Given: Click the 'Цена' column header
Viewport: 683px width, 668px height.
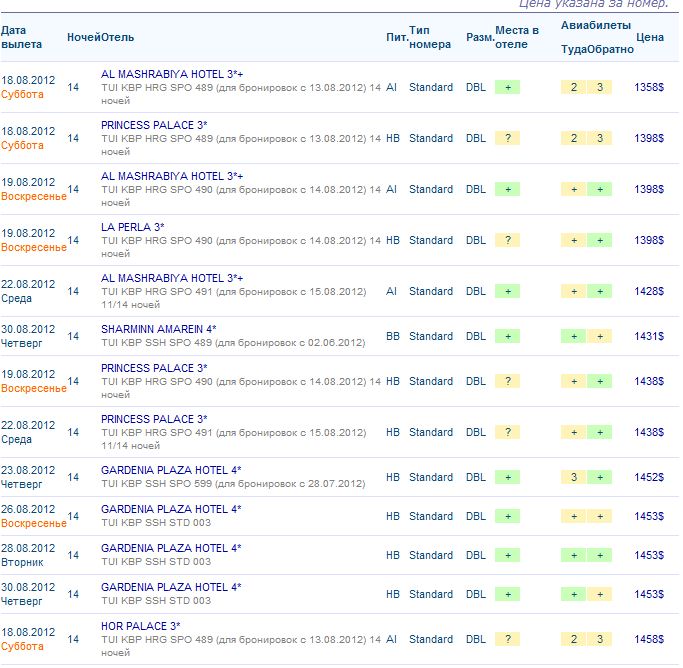Looking at the screenshot, I should [x=649, y=37].
